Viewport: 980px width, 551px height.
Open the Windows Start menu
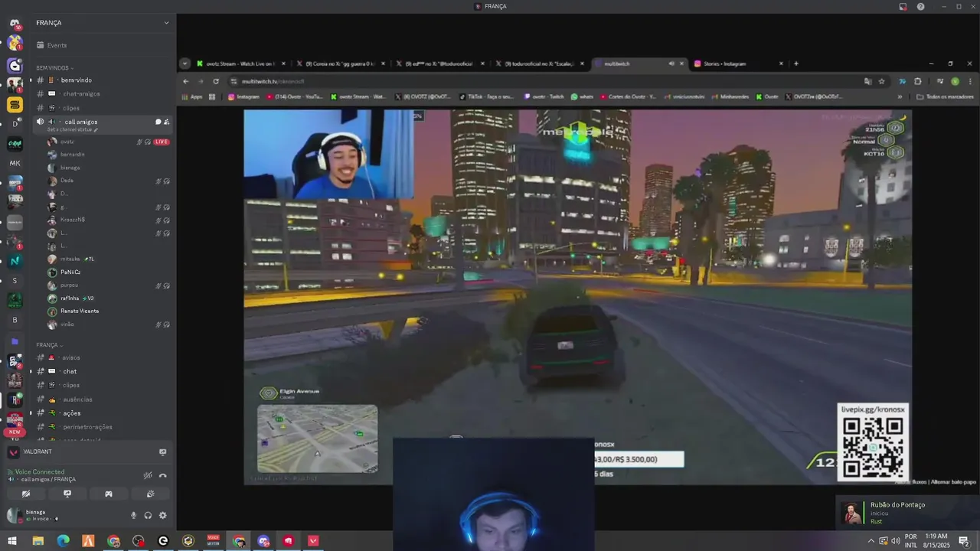click(12, 541)
